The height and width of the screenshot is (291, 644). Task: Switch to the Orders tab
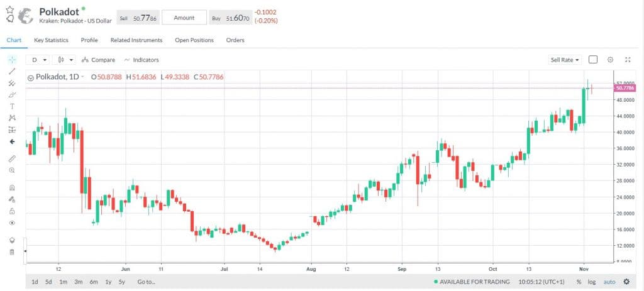pyautogui.click(x=235, y=40)
